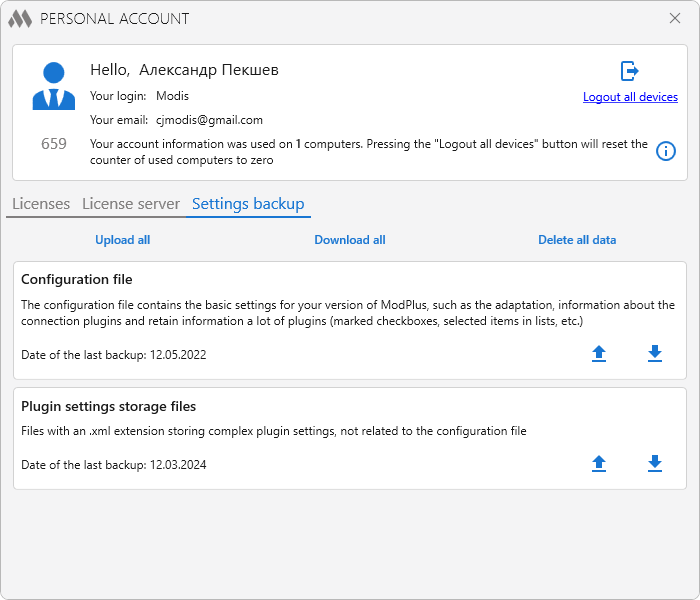This screenshot has height=600, width=700.
Task: Upload the Configuration file backup
Action: pyautogui.click(x=599, y=354)
